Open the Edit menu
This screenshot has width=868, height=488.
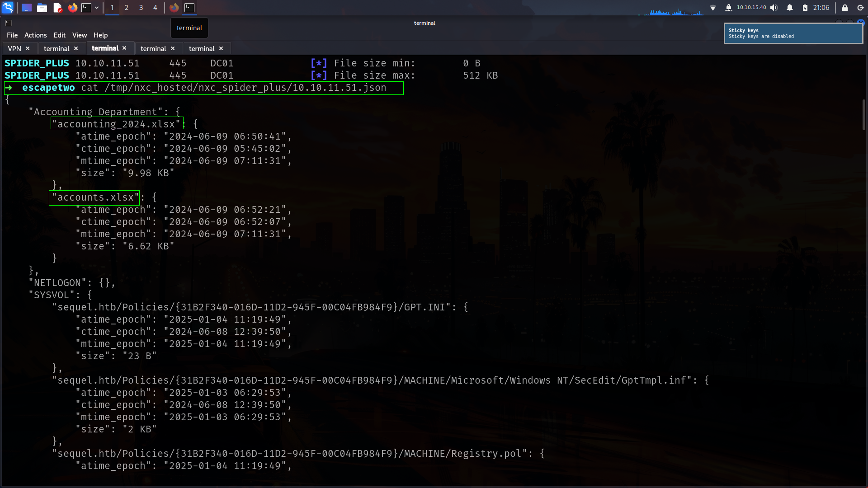[x=59, y=35]
